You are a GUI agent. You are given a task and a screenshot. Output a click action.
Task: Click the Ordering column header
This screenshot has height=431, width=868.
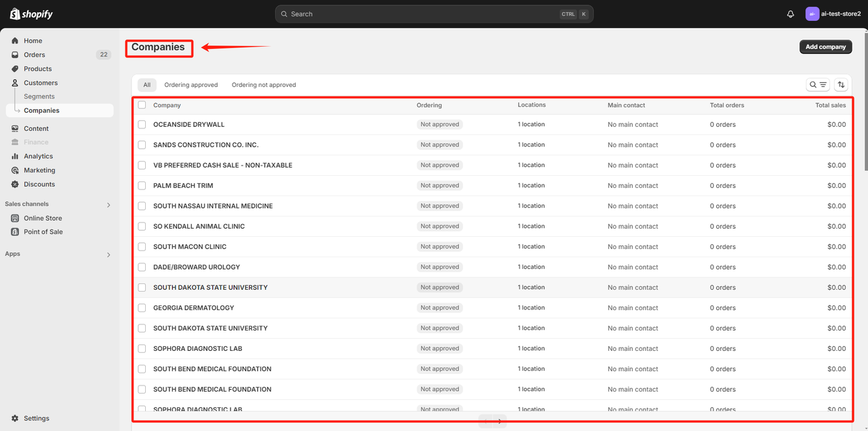[x=429, y=105]
